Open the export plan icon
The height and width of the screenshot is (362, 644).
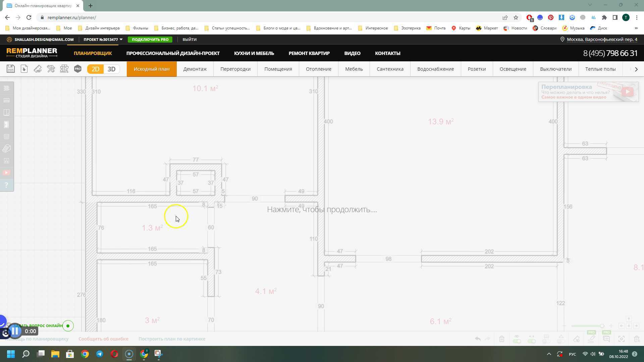(x=24, y=69)
